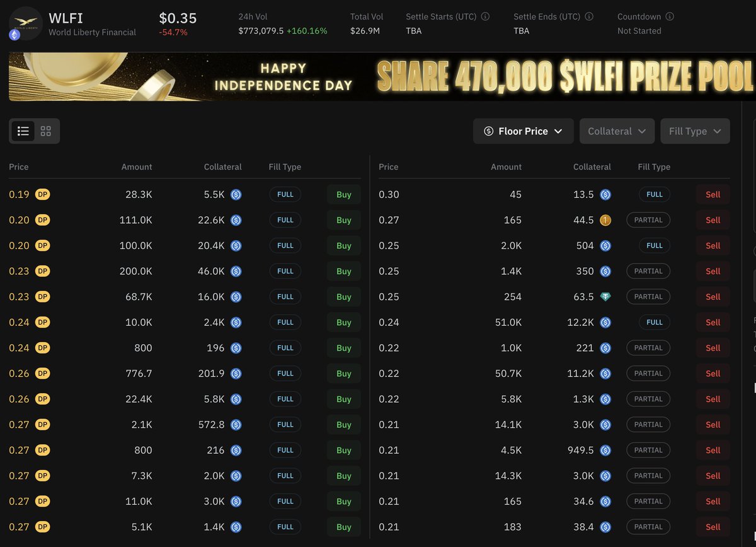Click the USDC coin icon beside 949.5 collateral
The width and height of the screenshot is (756, 547).
[605, 450]
